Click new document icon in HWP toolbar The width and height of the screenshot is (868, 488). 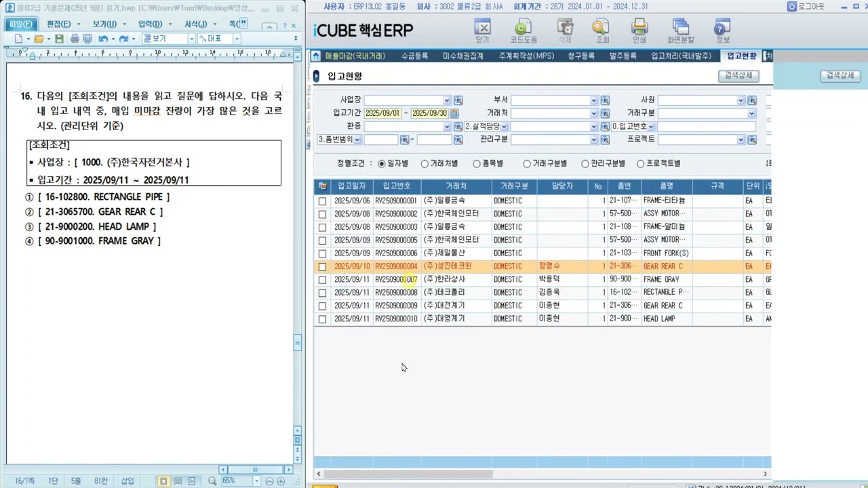[18, 39]
